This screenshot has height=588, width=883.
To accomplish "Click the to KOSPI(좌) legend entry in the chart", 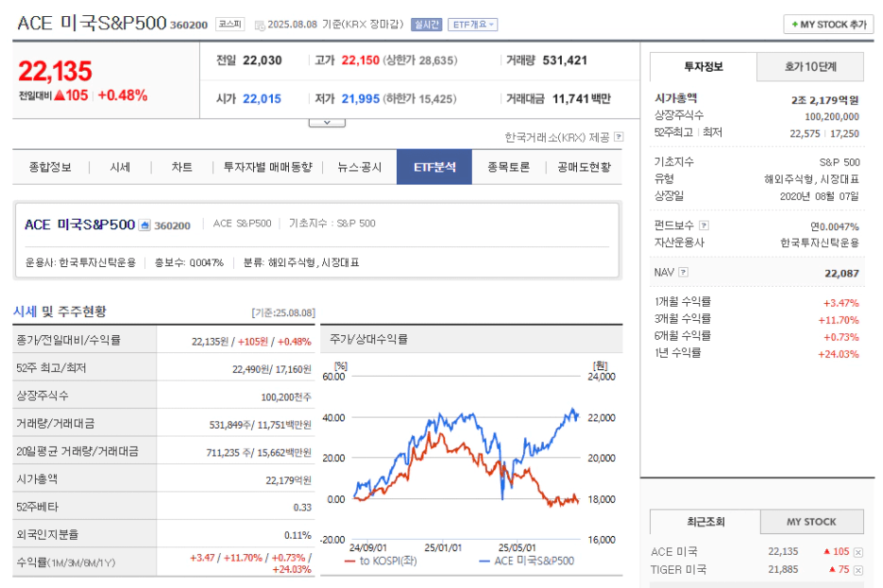I will [382, 561].
